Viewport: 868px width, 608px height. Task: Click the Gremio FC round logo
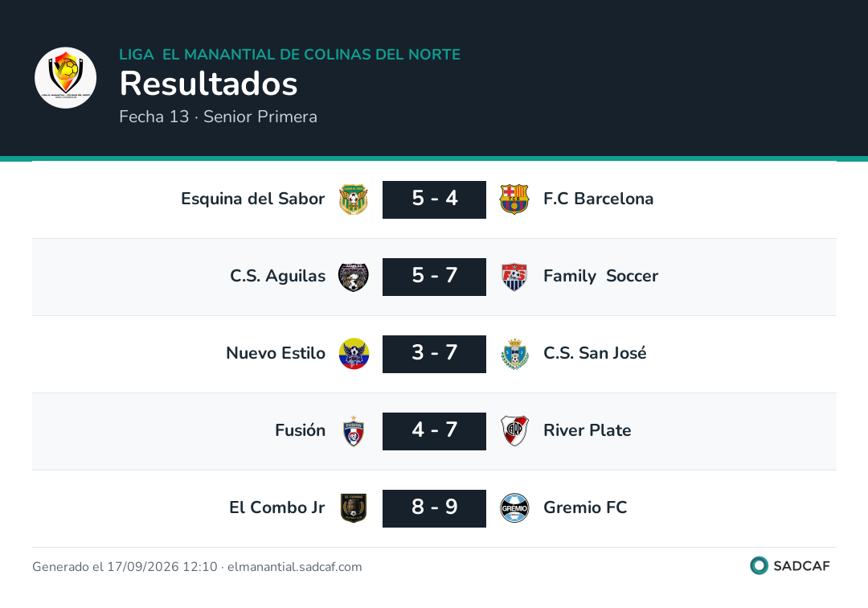pyautogui.click(x=514, y=508)
